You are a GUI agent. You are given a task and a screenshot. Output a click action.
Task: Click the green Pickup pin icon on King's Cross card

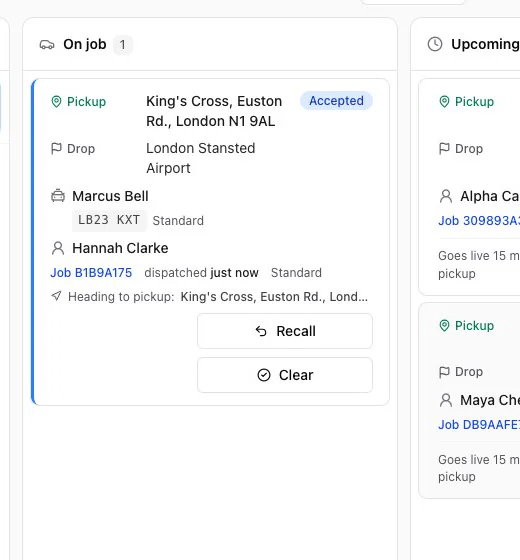(x=56, y=101)
